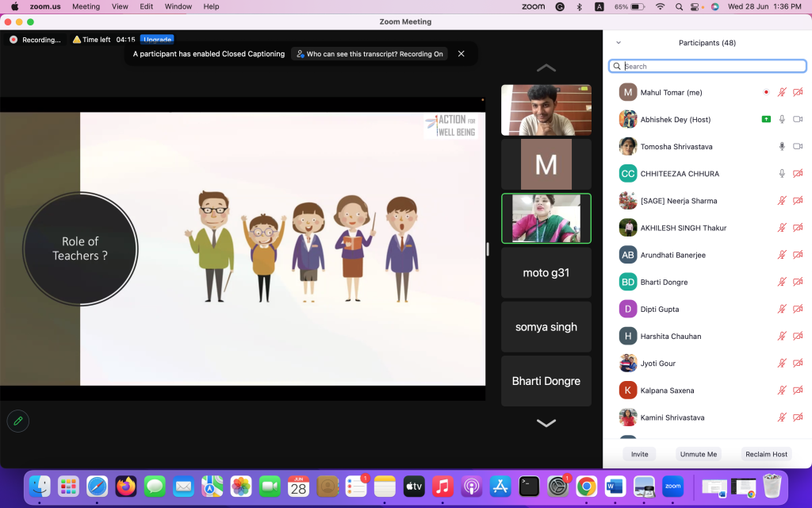Screen dimensions: 812x508
Task: Click the Reclaim Host button
Action: tap(766, 454)
